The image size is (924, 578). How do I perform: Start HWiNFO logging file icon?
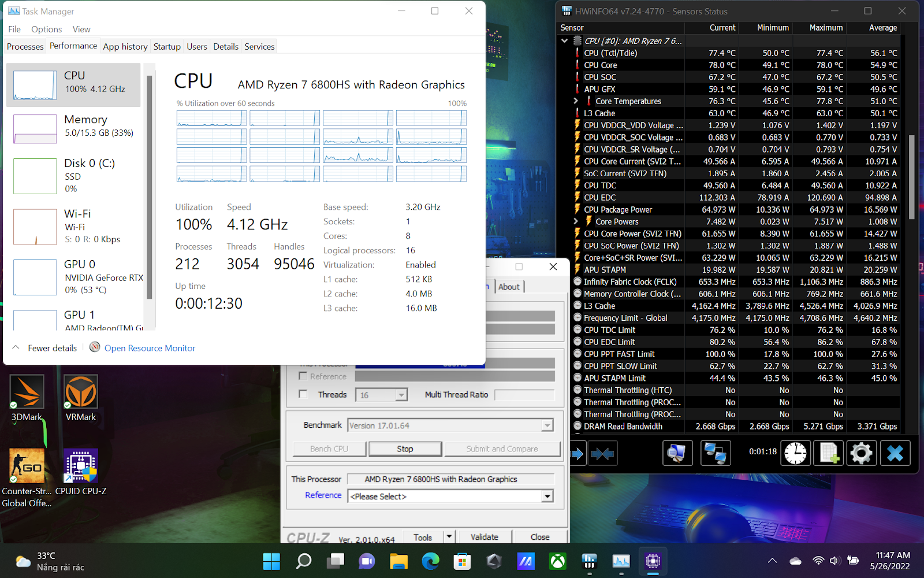coord(828,453)
